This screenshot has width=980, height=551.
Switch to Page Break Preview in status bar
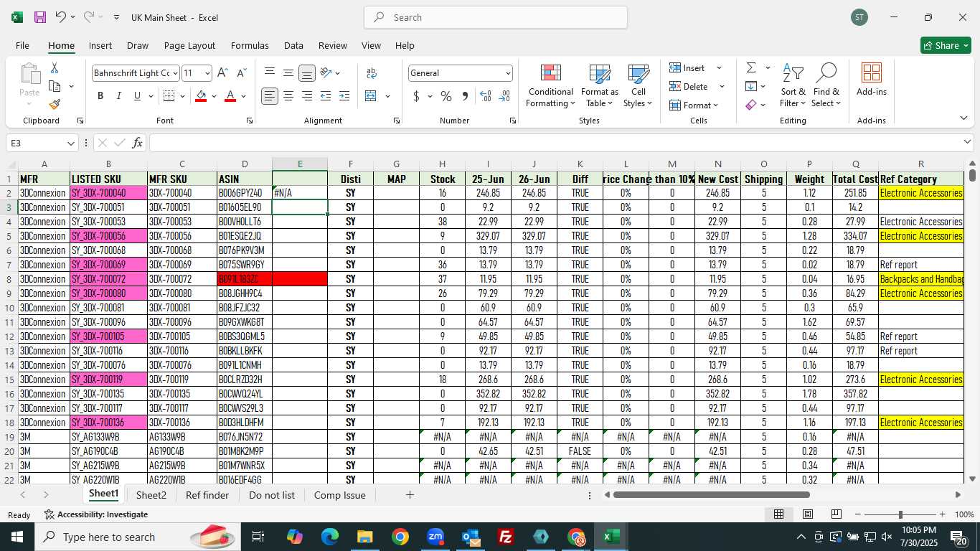point(837,514)
